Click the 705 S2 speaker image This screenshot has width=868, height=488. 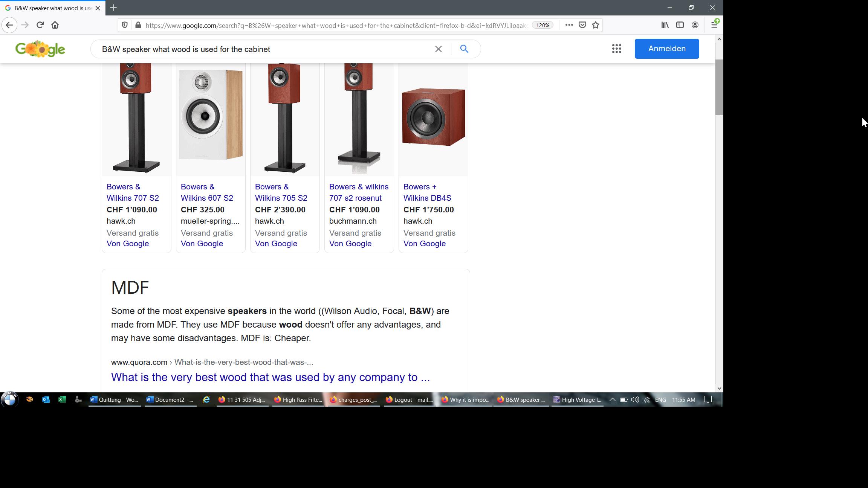[x=285, y=118]
